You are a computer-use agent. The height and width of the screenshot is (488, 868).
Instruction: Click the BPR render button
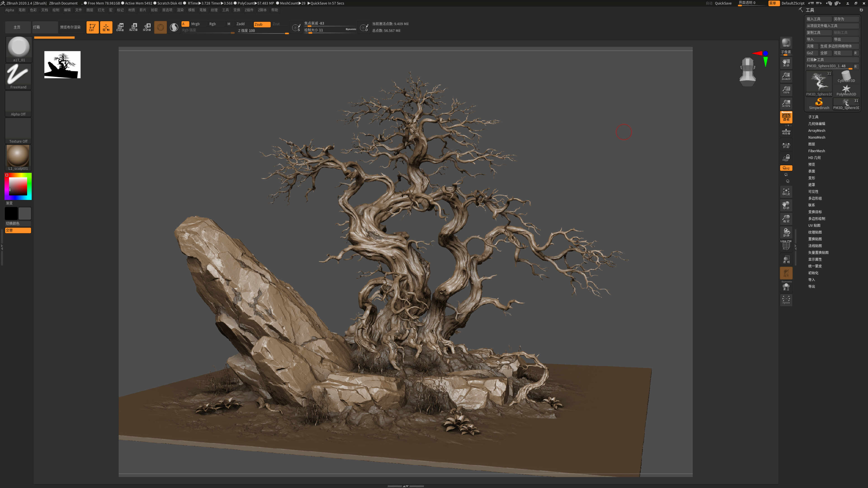coord(786,43)
